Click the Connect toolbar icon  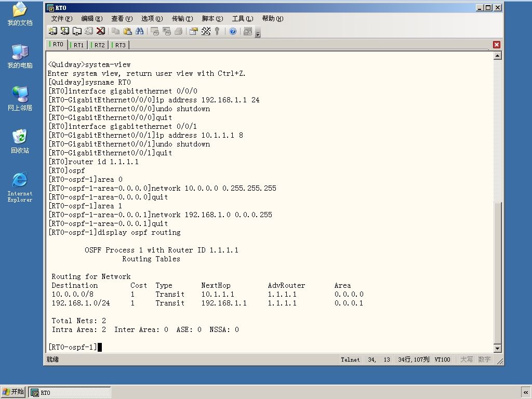coord(52,31)
